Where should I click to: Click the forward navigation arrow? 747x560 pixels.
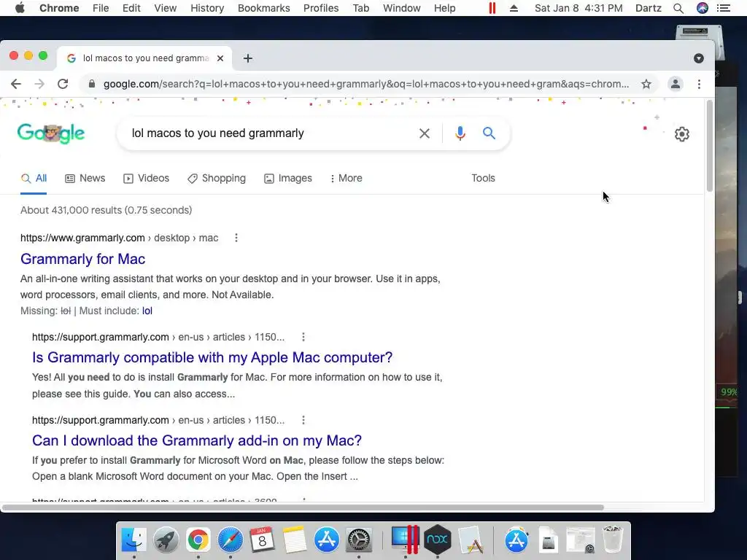point(39,85)
